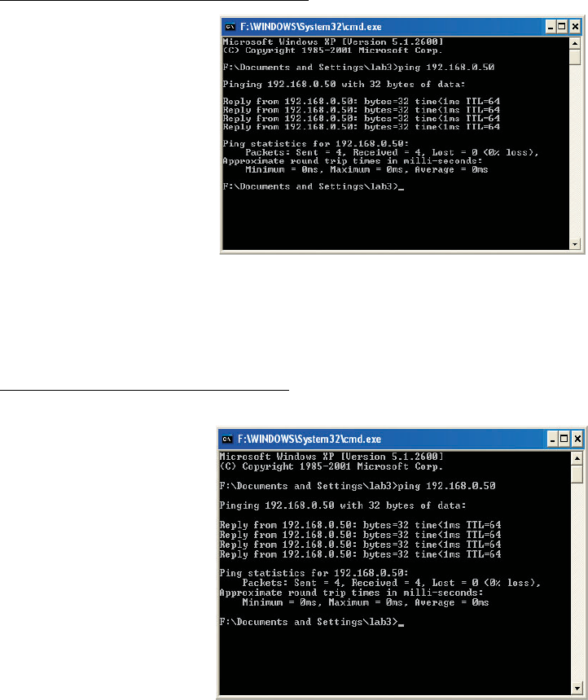Click scroll-down arrow in upper command window
The height and width of the screenshot is (700, 588).
(x=575, y=244)
